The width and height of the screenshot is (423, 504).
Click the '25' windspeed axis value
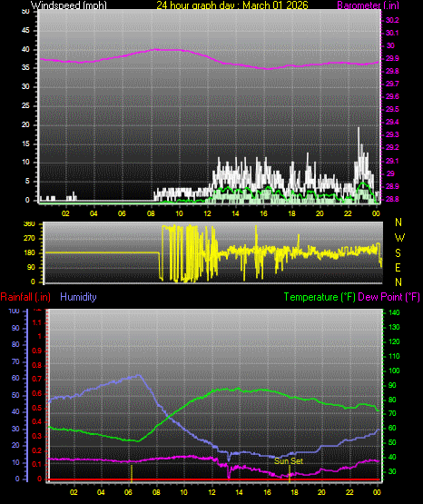pos(25,105)
